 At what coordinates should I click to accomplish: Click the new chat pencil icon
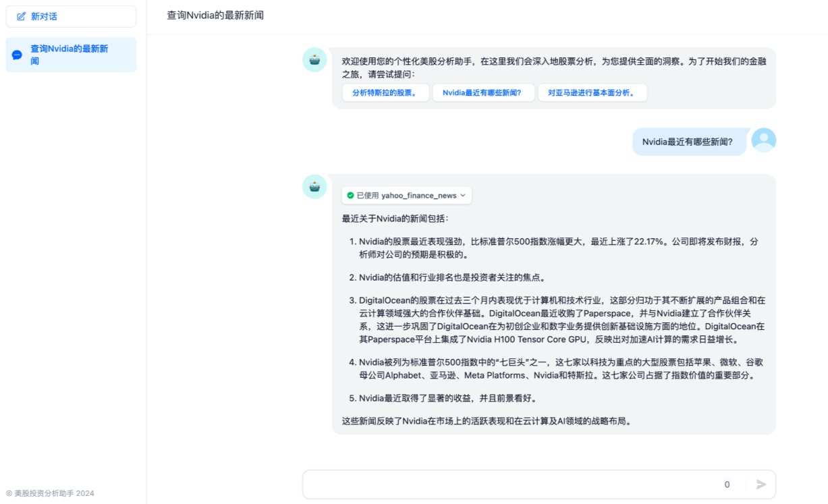point(21,16)
